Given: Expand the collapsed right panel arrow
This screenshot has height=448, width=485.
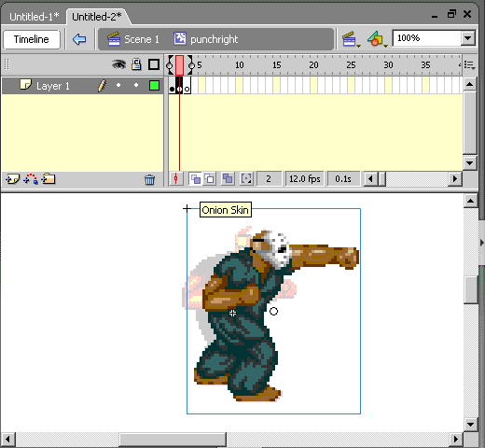Looking at the screenshot, I should coord(482,243).
